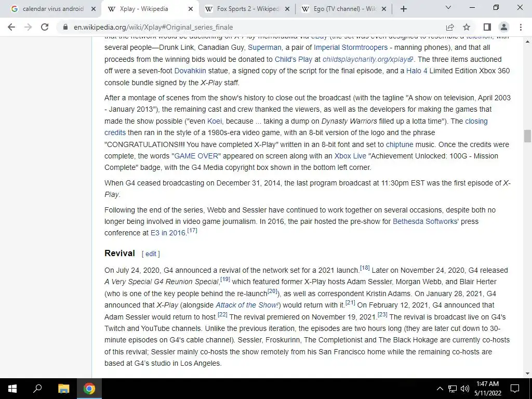Image resolution: width=532 pixels, height=399 pixels.
Task: Jump to citation 19
Action: point(225,280)
